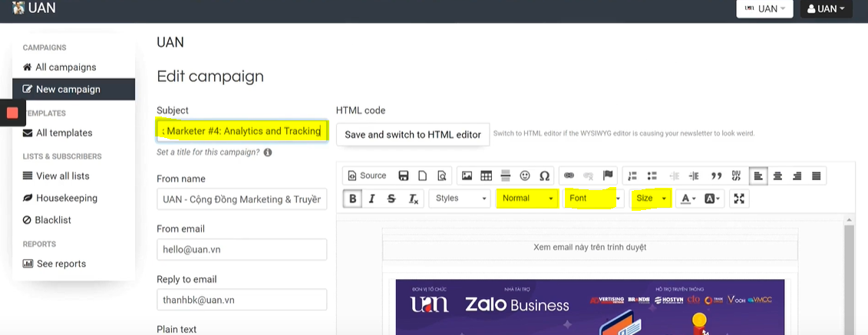Select New campaign in sidebar
868x335 pixels.
pos(74,89)
